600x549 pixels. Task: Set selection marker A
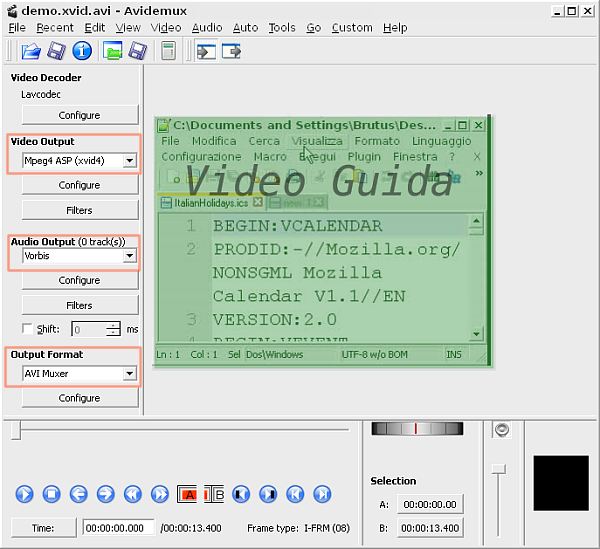coord(187,494)
